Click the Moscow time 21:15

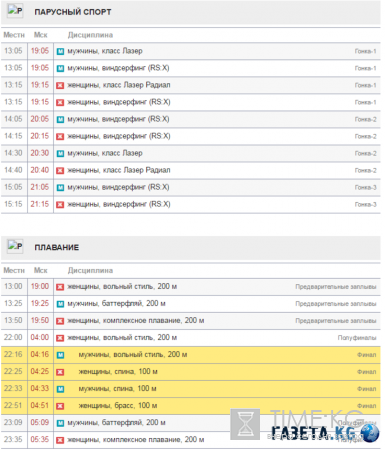(x=40, y=204)
